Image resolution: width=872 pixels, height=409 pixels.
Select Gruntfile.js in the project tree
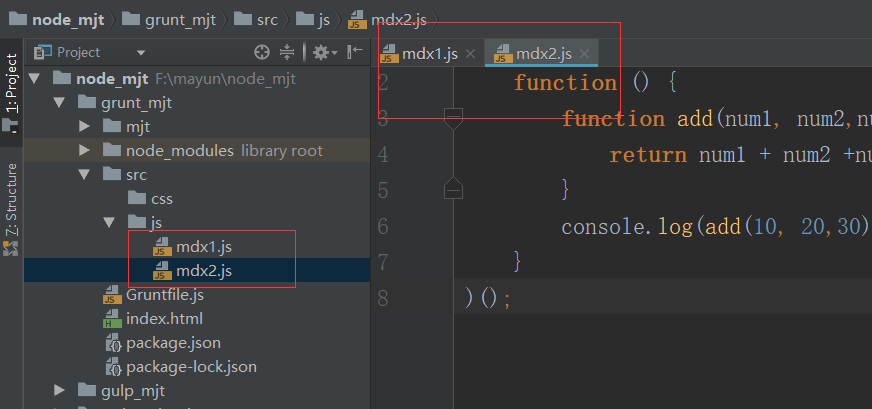(164, 294)
